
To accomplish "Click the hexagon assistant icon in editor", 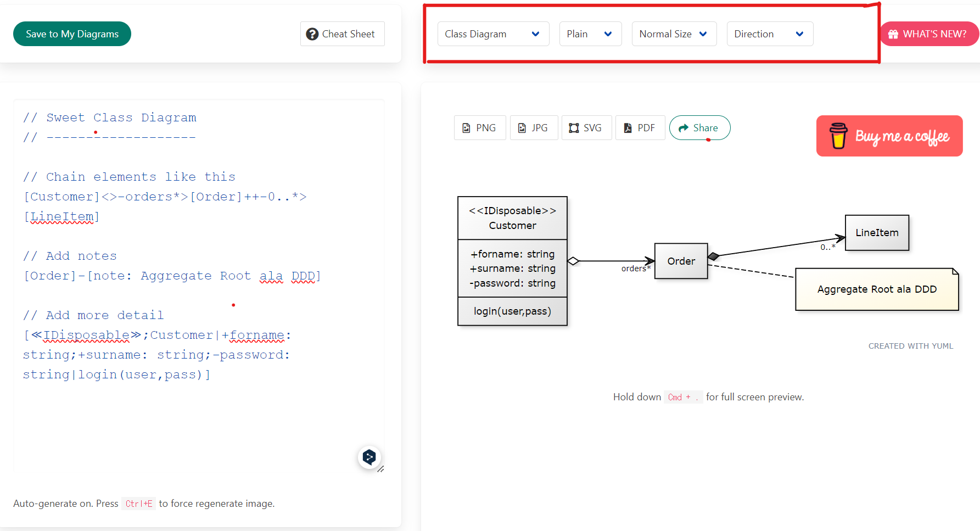I will pyautogui.click(x=369, y=457).
